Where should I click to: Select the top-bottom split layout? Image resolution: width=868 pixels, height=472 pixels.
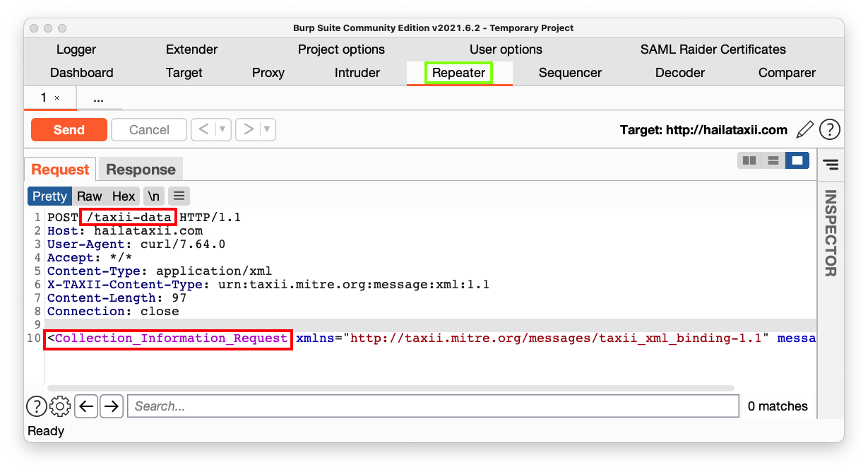(x=773, y=160)
